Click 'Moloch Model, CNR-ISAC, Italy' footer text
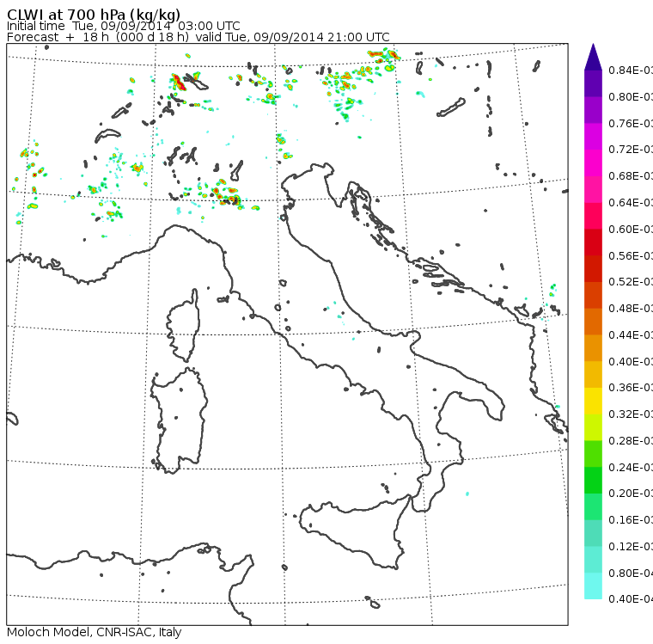Screen dimensions: 653x644 (x=95, y=632)
